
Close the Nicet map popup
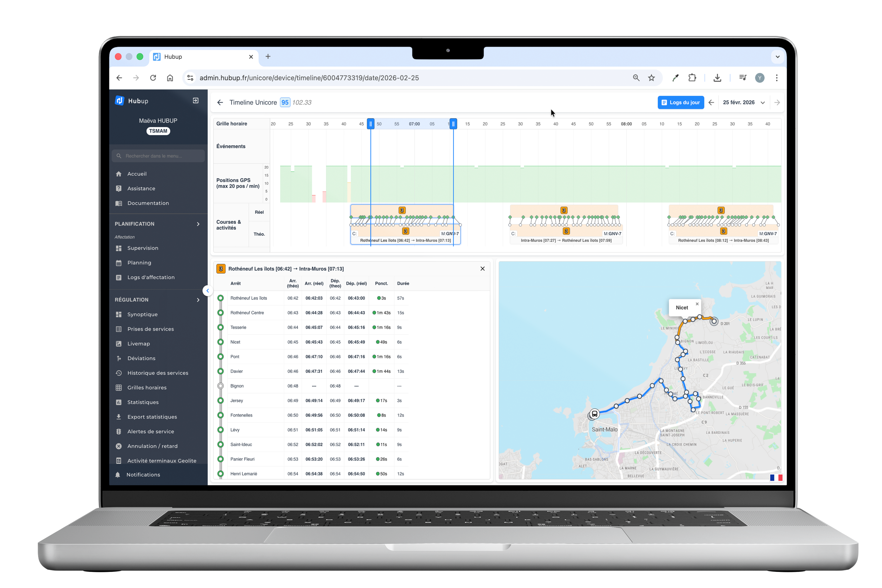(697, 304)
